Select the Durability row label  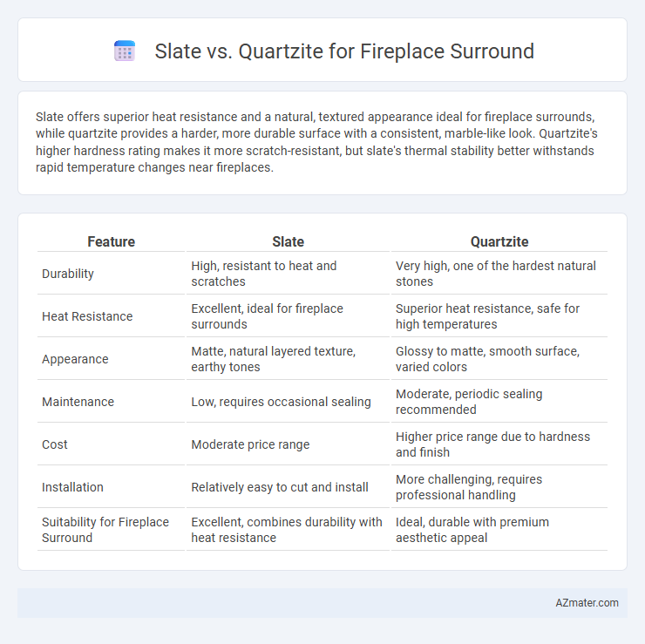pos(68,274)
